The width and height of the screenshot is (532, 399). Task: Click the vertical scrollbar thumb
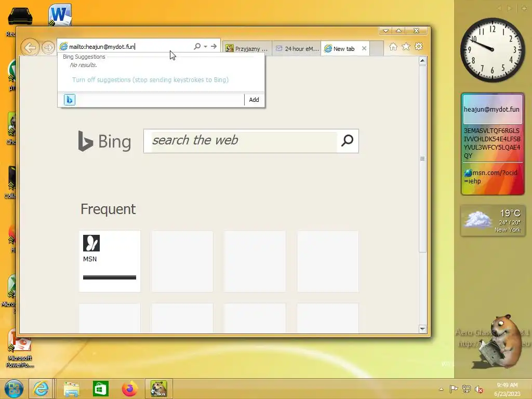[x=422, y=159]
